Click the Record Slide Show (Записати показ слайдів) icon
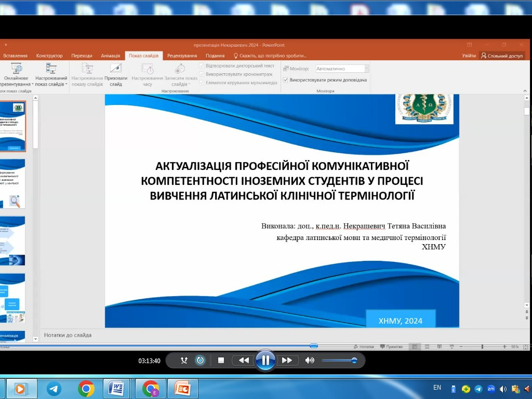Screen dimensions: 532x399 [x=180, y=69]
